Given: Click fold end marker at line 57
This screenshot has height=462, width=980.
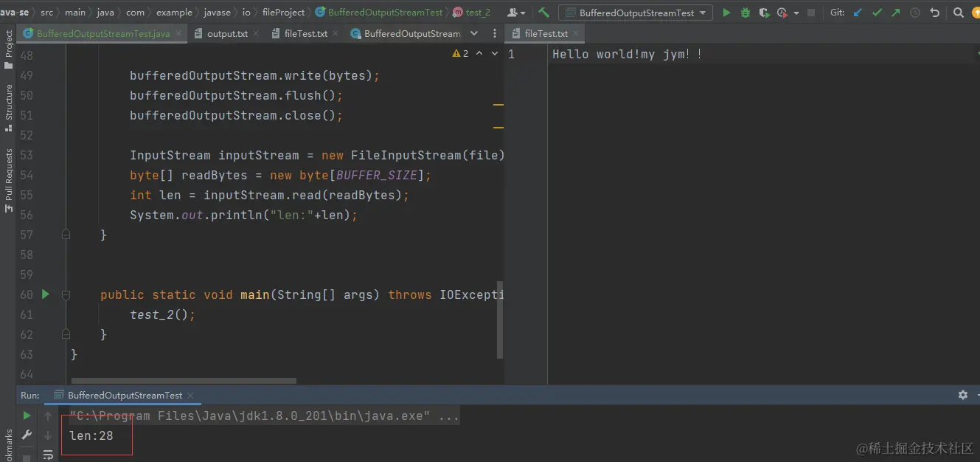Looking at the screenshot, I should [66, 235].
